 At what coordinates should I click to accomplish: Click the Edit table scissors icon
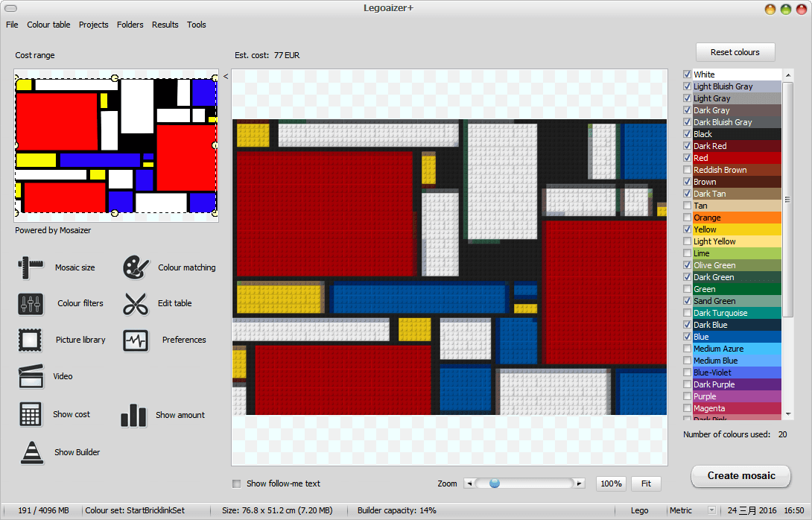136,304
